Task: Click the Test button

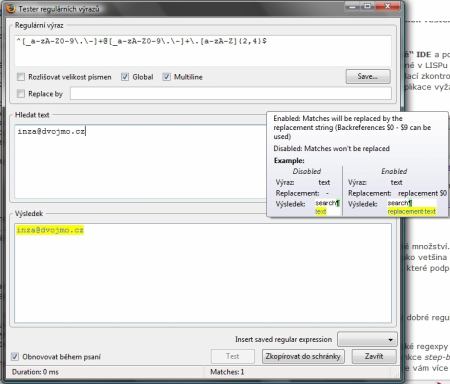Action: 233,356
